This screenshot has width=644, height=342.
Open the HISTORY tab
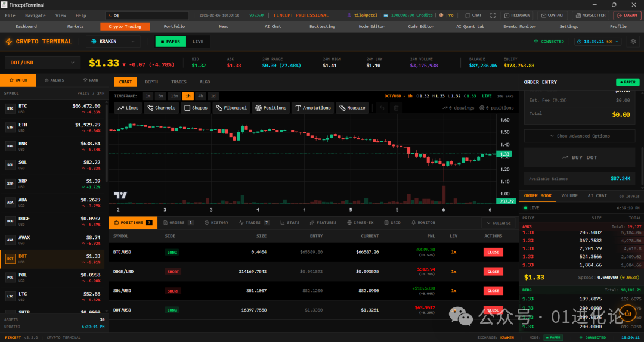click(216, 222)
